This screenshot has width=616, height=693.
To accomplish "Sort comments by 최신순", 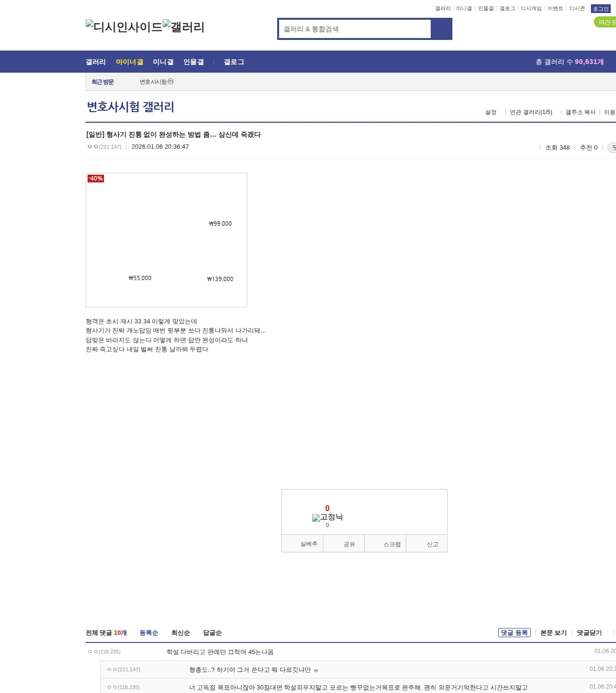I will [180, 633].
